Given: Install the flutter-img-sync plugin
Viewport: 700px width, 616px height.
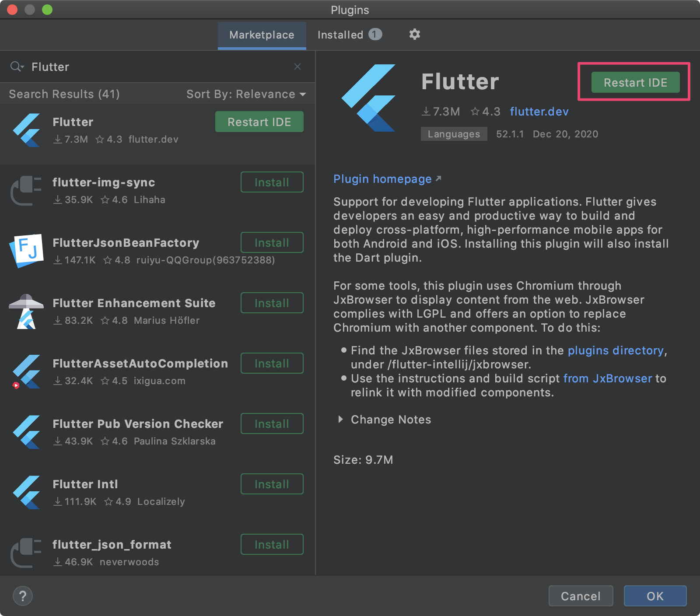Looking at the screenshot, I should 272,182.
